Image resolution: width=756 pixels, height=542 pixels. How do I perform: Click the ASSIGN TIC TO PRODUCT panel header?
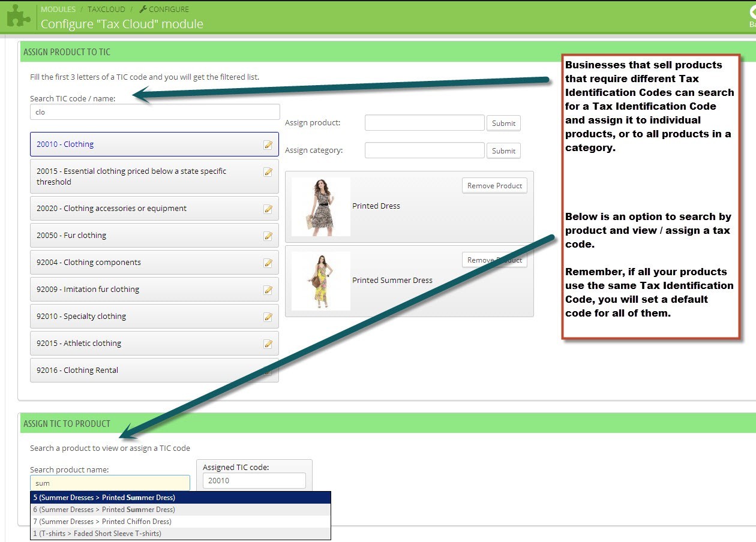click(388, 423)
